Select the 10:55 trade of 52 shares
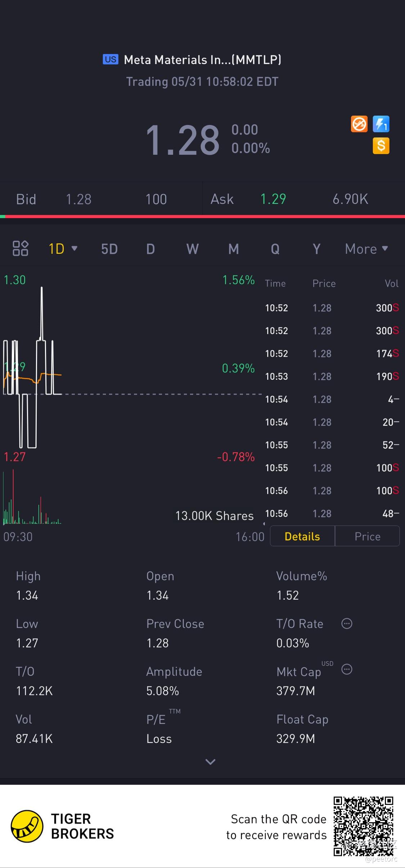405x868 pixels. pos(332,445)
